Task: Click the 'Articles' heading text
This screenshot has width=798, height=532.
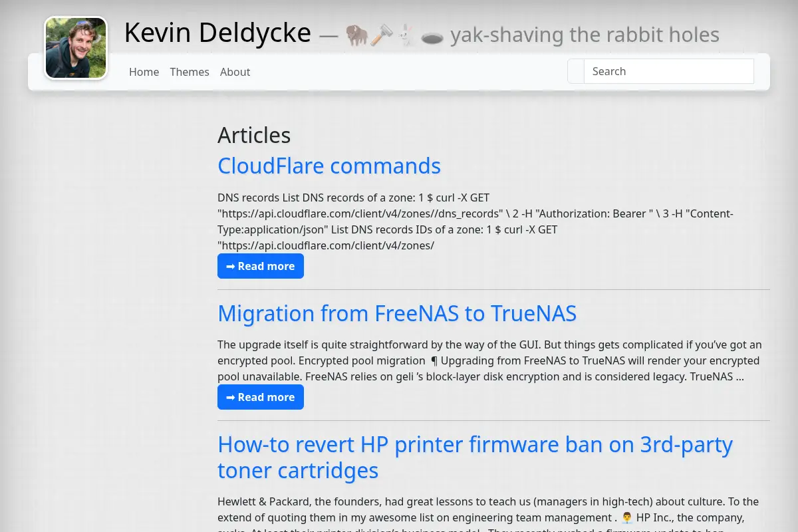Action: 254,135
